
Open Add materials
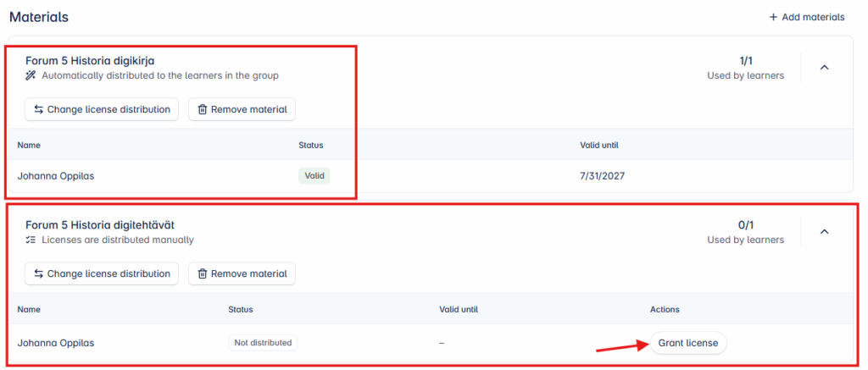(x=807, y=17)
